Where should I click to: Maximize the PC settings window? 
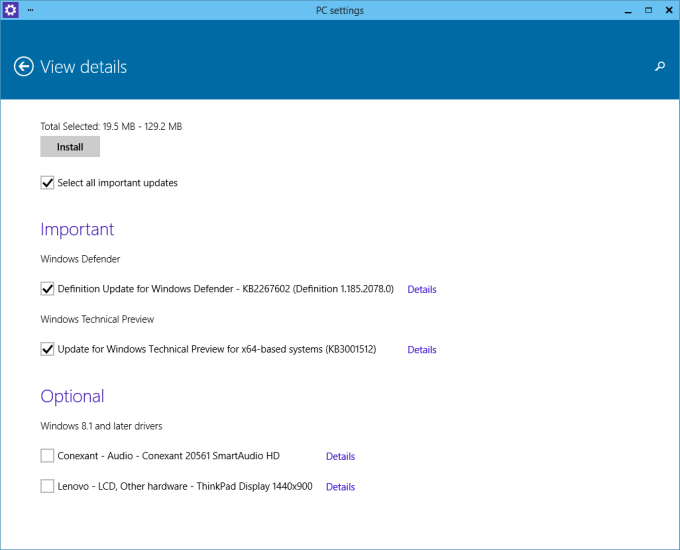tap(648, 10)
